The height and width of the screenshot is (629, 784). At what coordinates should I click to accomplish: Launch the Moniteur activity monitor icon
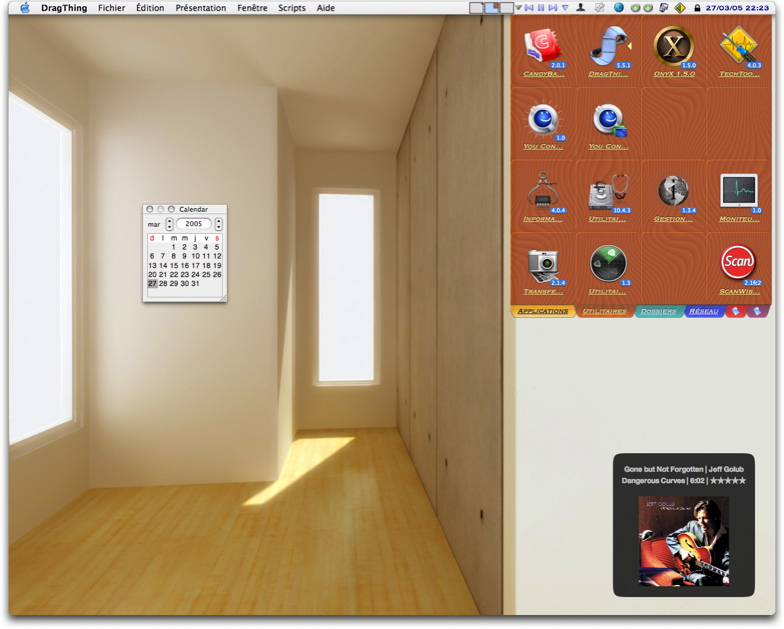coord(738,191)
